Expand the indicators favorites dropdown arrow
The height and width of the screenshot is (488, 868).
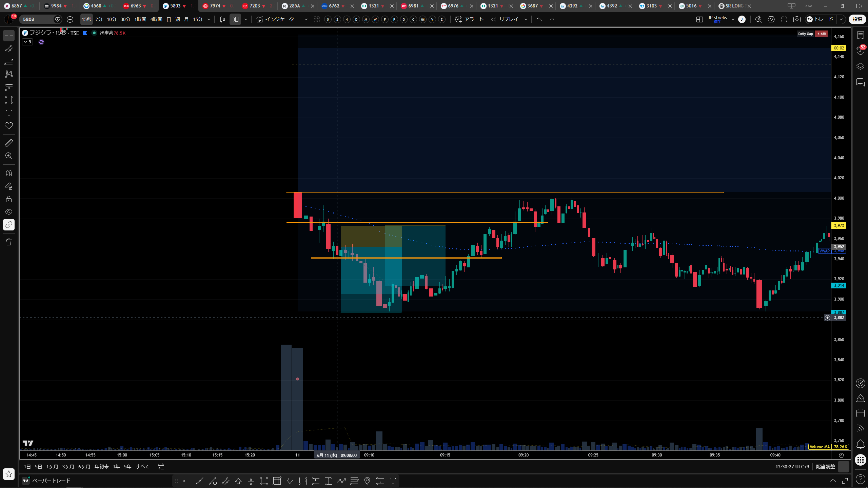(x=306, y=19)
